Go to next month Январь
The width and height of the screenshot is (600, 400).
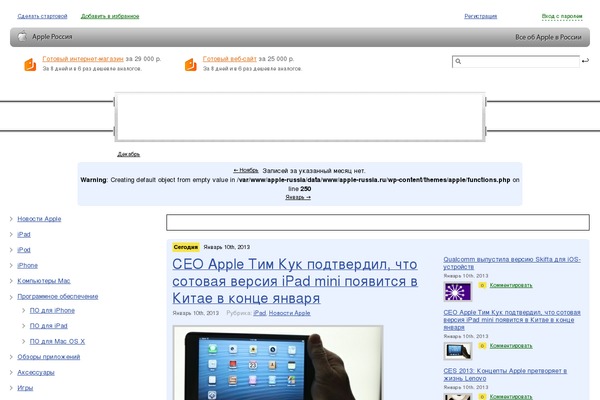pyautogui.click(x=298, y=197)
